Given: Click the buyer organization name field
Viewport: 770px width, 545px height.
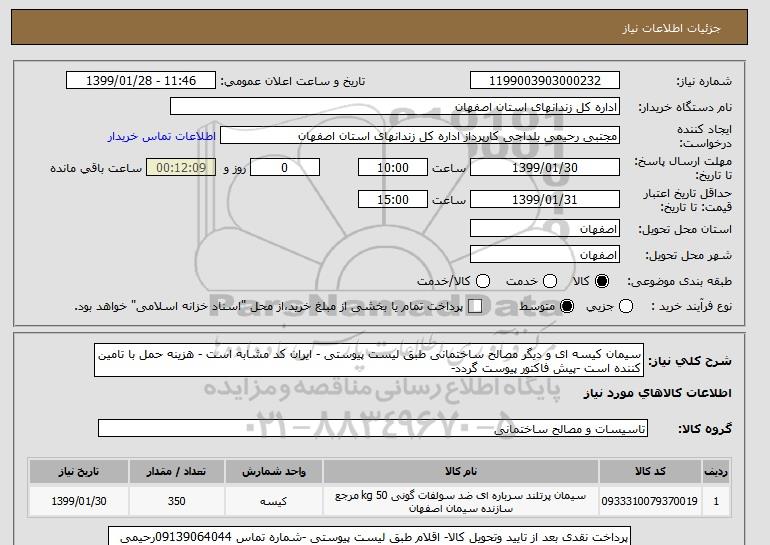Looking at the screenshot, I should tap(395, 107).
